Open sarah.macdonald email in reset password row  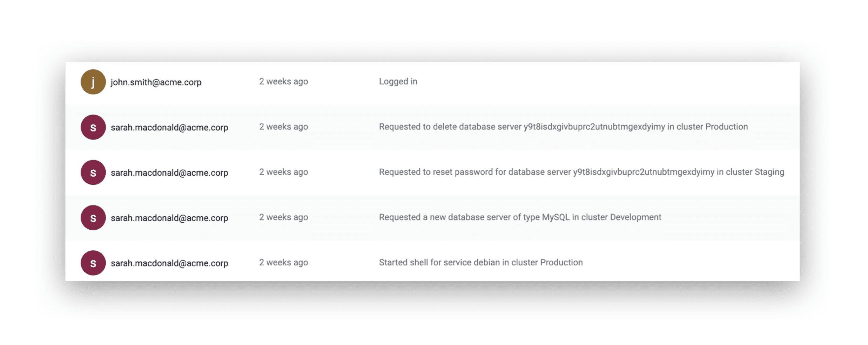click(169, 172)
